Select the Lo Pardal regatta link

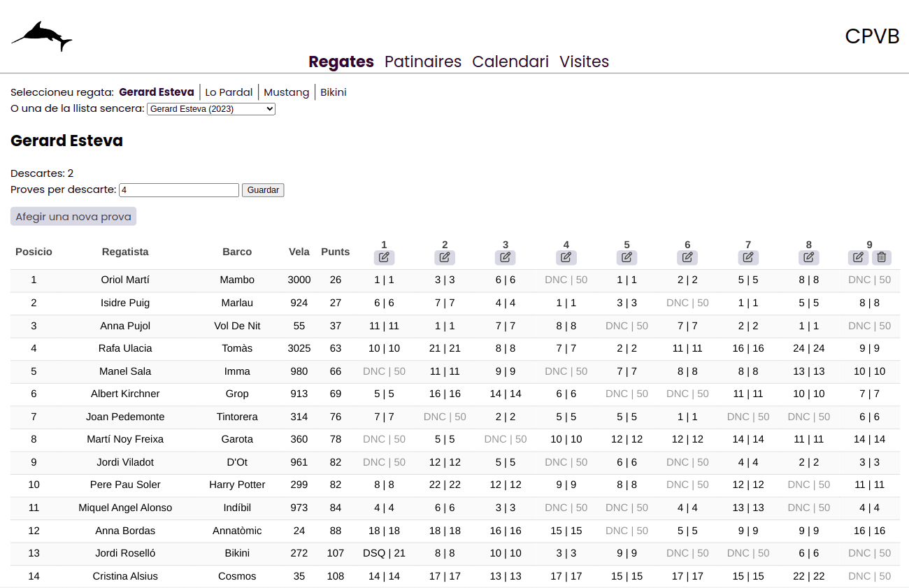[229, 92]
